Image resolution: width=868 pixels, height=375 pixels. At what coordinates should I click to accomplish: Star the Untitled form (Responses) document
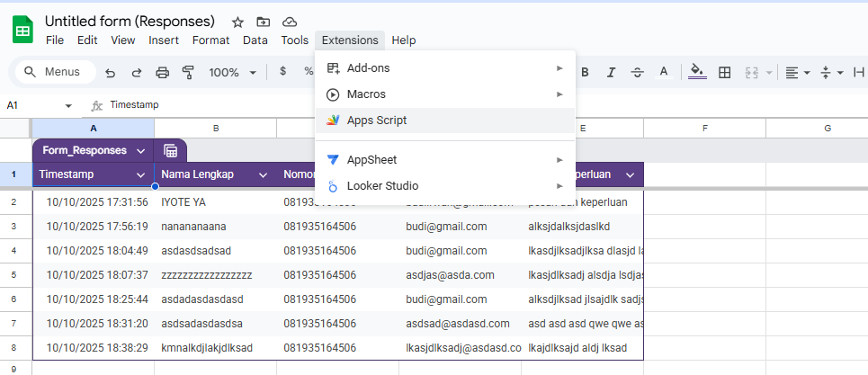238,22
